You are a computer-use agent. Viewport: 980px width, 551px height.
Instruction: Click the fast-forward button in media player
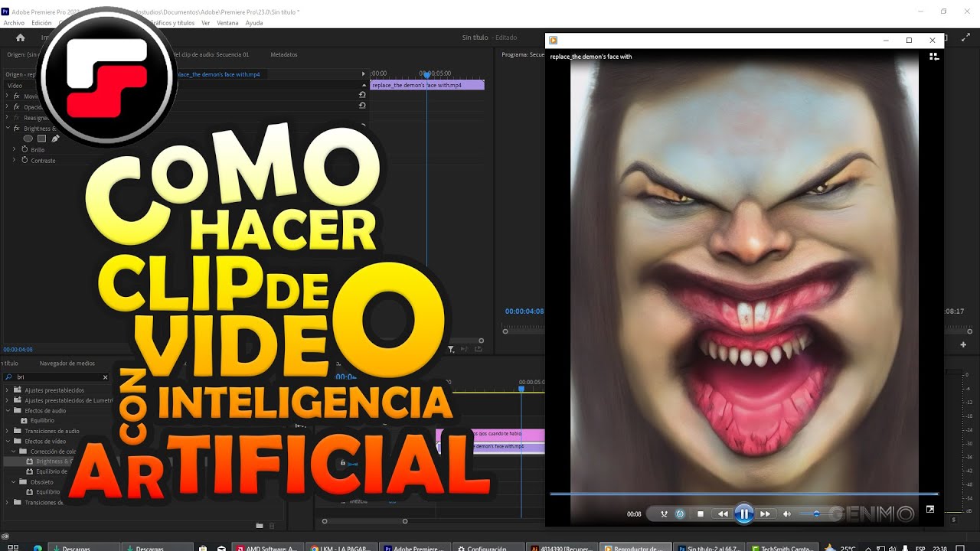click(765, 514)
